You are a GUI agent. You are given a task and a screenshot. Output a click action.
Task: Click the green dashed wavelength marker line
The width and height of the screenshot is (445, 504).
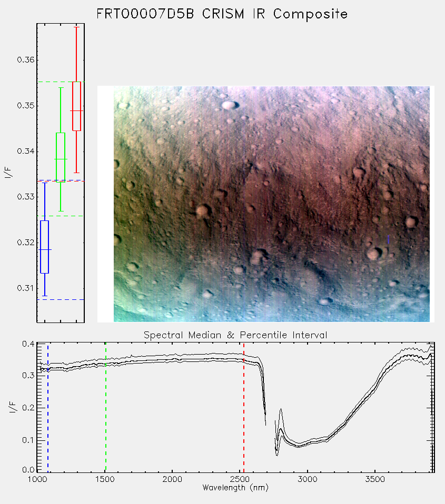pyautogui.click(x=106, y=408)
